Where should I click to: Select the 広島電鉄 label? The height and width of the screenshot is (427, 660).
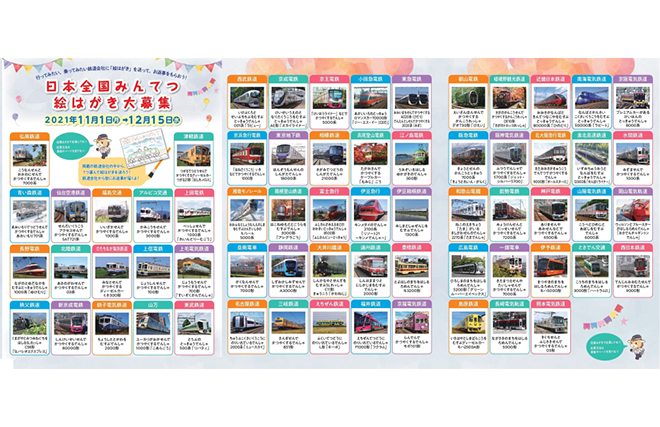468,247
